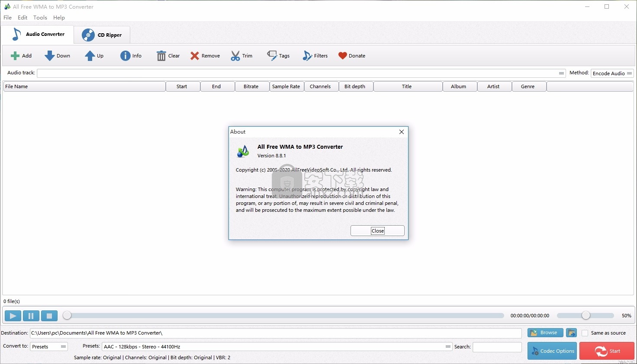Stop the audio preview
637x364 pixels.
pyautogui.click(x=49, y=316)
